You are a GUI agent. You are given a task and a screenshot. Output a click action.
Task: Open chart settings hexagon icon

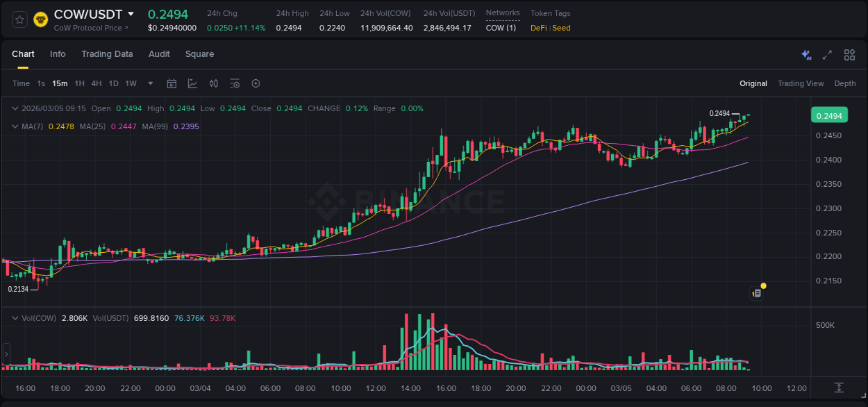[256, 83]
